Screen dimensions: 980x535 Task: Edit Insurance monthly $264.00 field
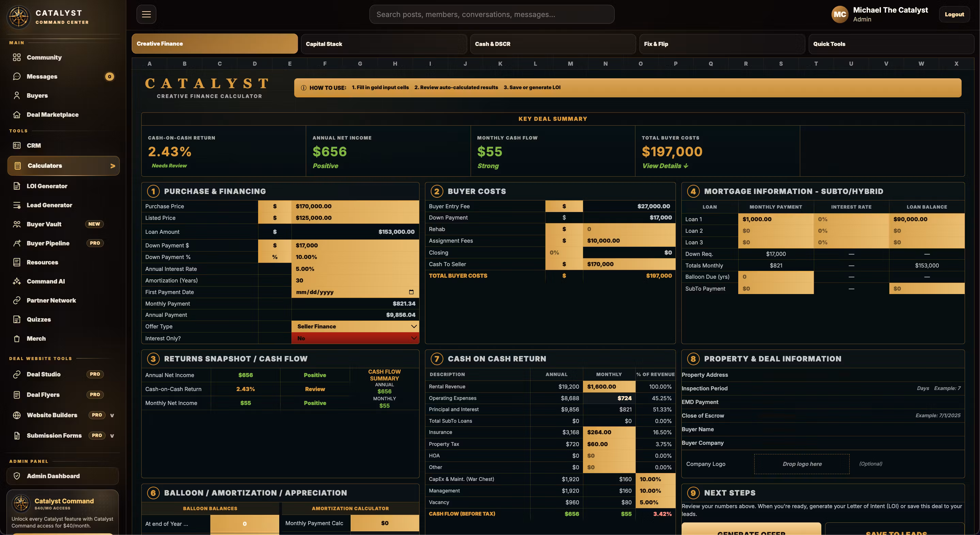coord(609,432)
